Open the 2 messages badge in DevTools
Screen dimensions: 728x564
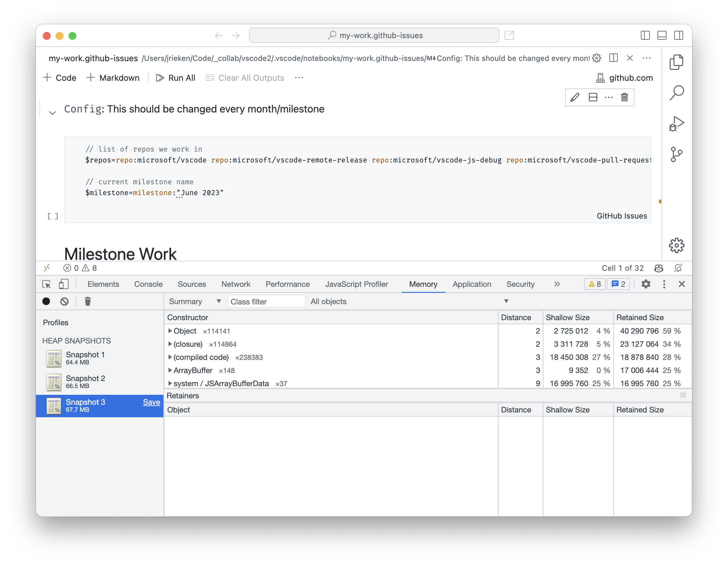(x=618, y=284)
